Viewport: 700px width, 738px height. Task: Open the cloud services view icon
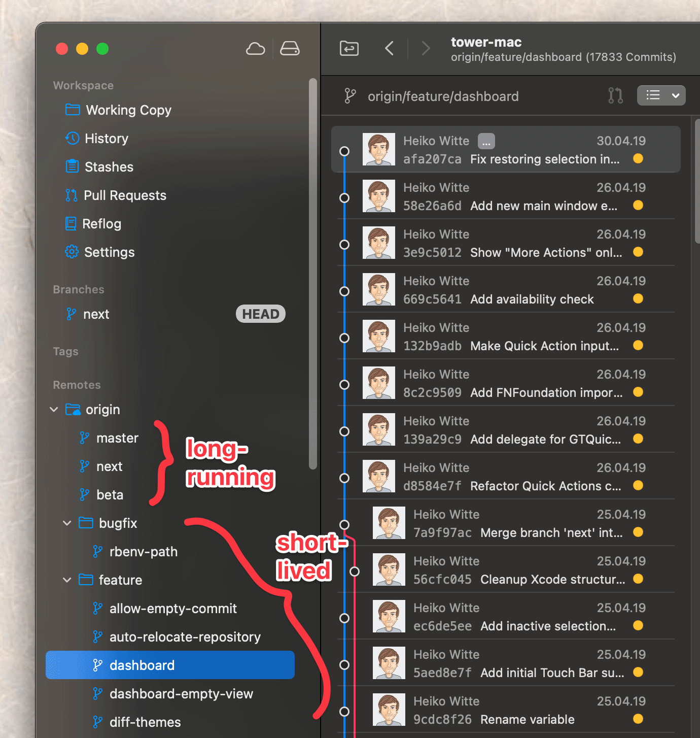pos(255,49)
